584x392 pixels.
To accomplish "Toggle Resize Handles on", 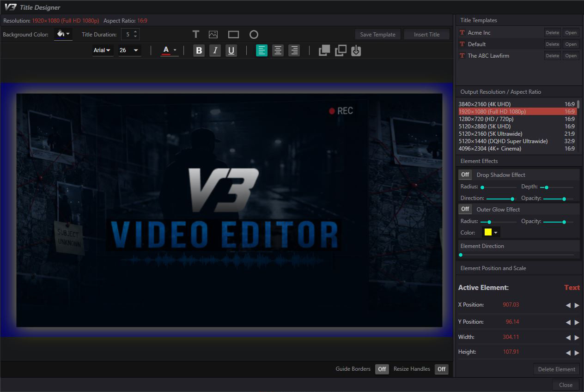I will point(442,369).
